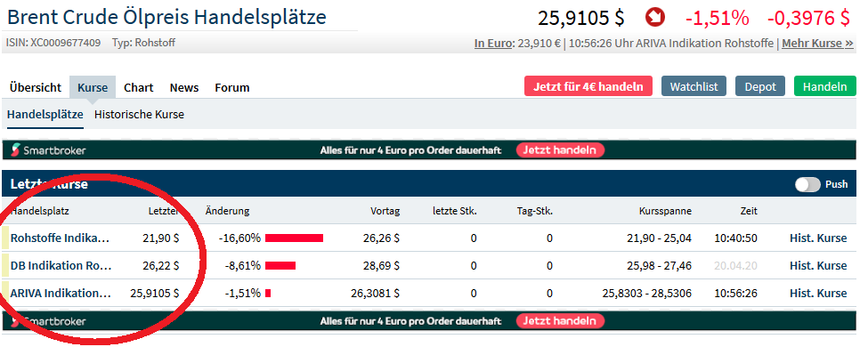Image resolution: width=868 pixels, height=347 pixels.
Task: Toggle the Push switch on
Action: 807,184
